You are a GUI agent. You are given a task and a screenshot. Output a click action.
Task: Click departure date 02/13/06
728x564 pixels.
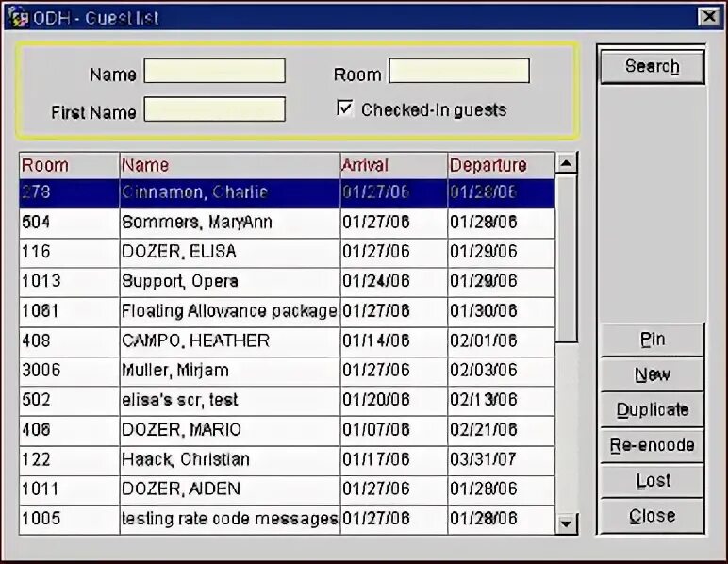[502, 401]
